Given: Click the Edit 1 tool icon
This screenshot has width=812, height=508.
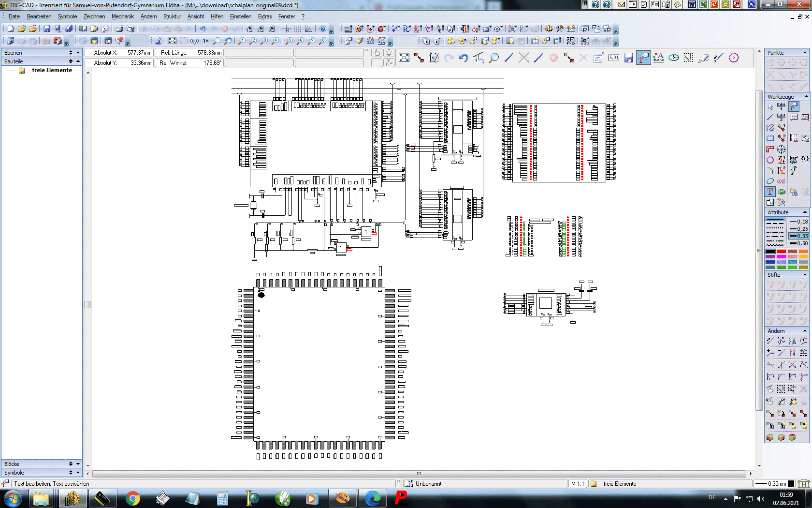Looking at the screenshot, I should [782, 106].
